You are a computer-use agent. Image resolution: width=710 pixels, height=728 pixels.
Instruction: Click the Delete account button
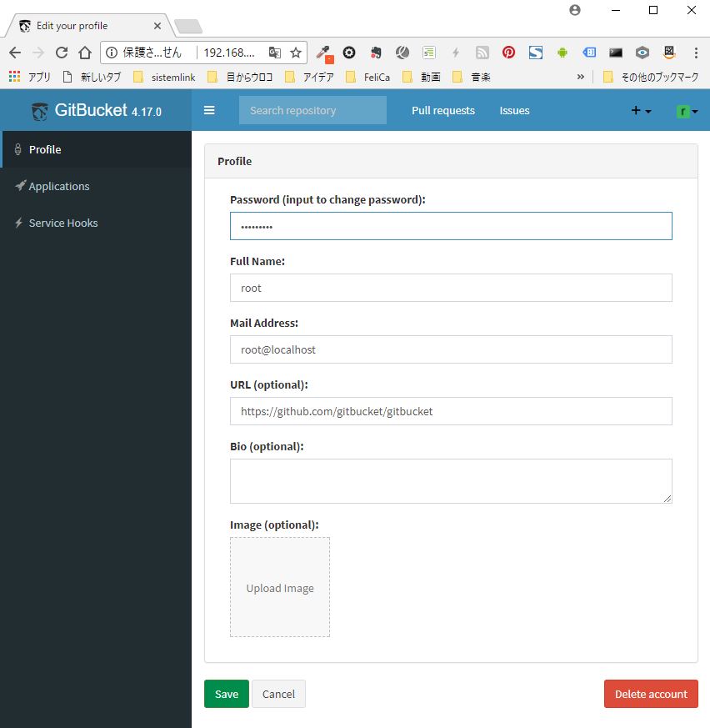pyautogui.click(x=651, y=694)
